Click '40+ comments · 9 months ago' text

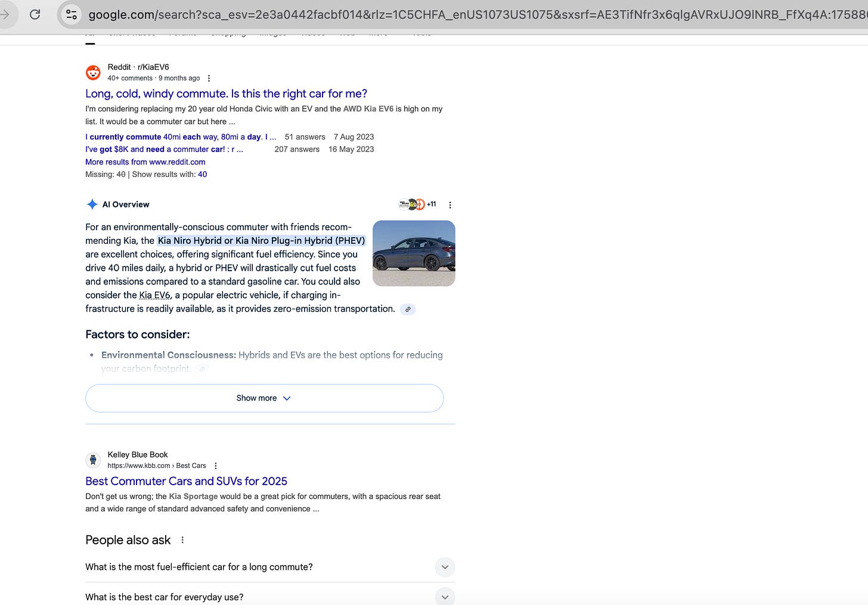[x=154, y=78]
